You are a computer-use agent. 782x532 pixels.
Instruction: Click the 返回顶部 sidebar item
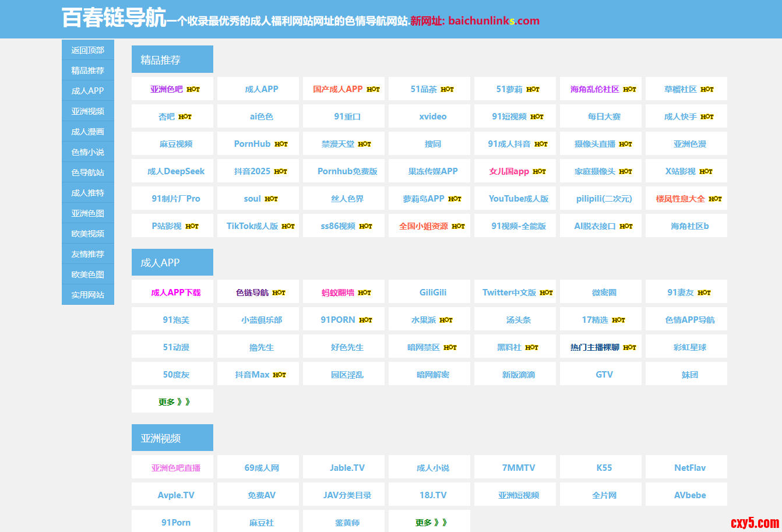87,50
